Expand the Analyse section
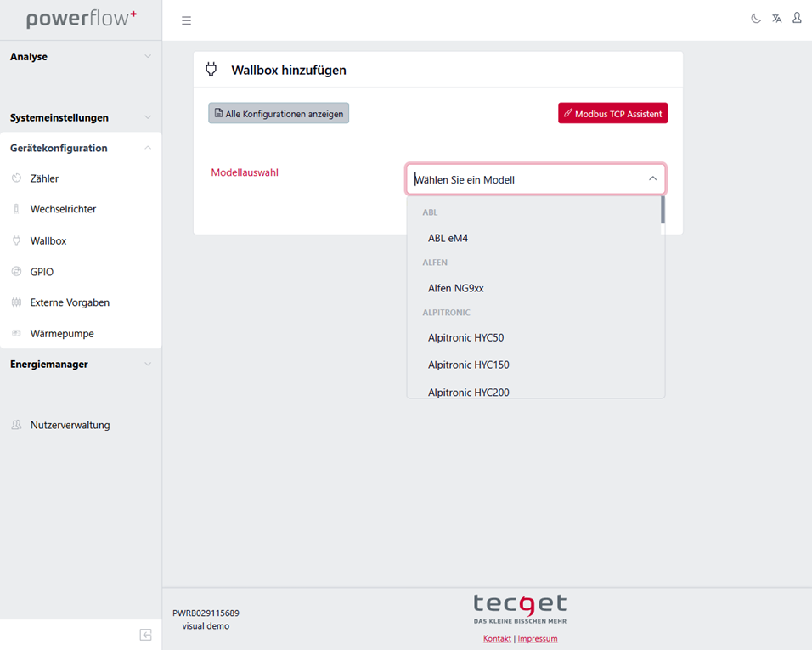This screenshot has width=812, height=650. tap(81, 56)
